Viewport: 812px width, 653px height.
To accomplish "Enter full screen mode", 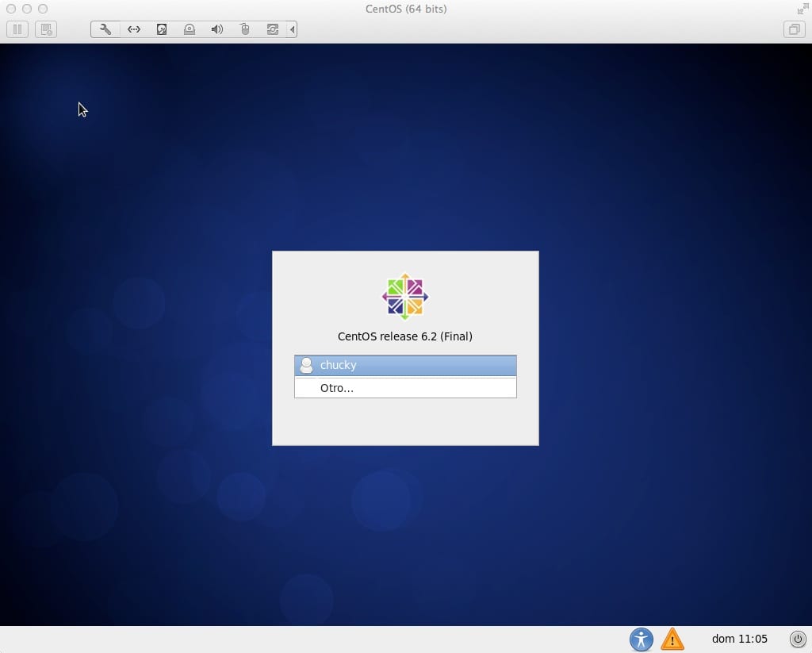I will click(802, 9).
